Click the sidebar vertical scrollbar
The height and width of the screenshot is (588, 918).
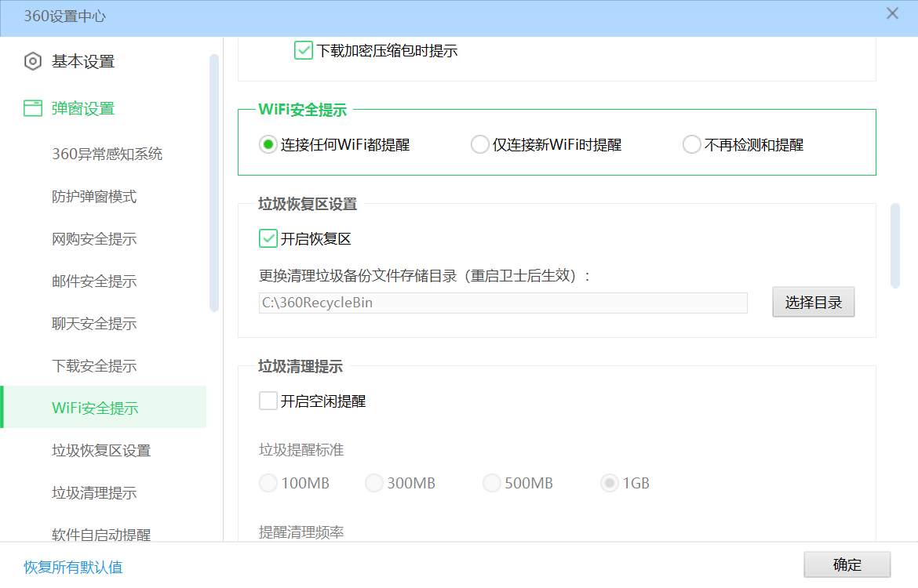tap(213, 183)
